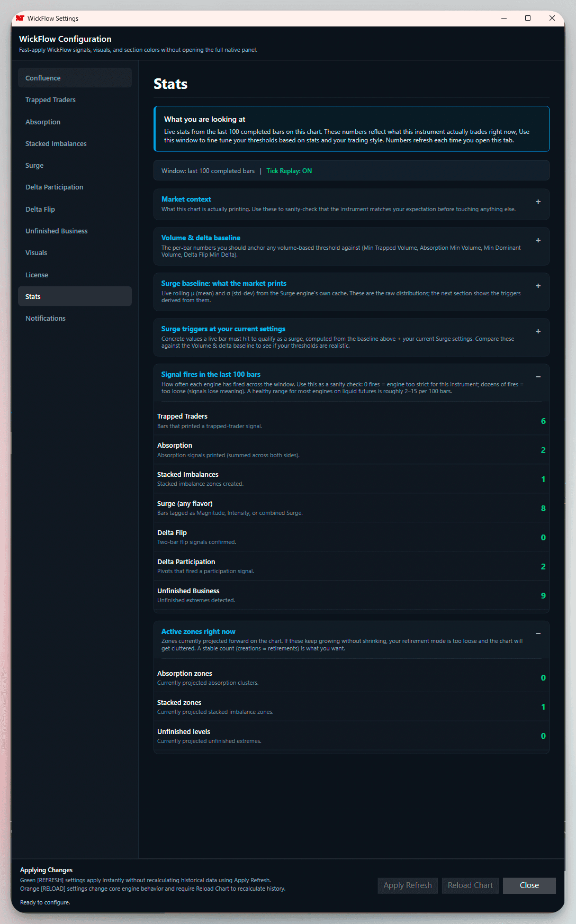Select the Absorption sidebar item
This screenshot has height=924, width=576.
coord(75,122)
